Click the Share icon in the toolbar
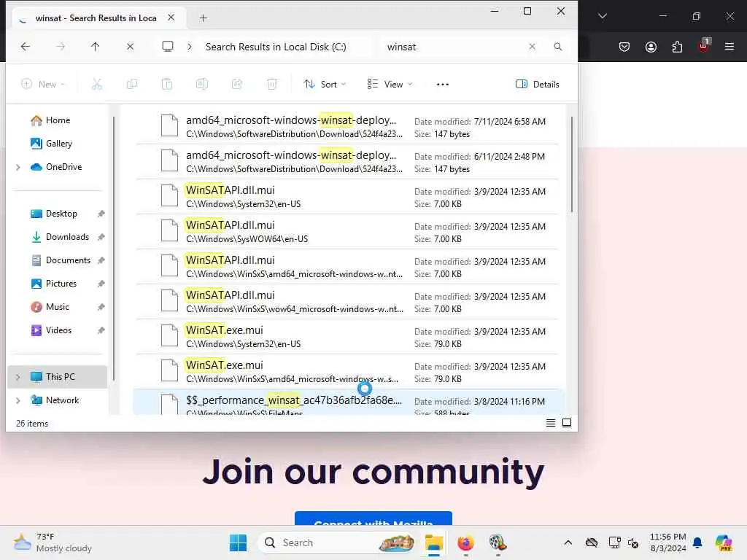 (x=237, y=85)
